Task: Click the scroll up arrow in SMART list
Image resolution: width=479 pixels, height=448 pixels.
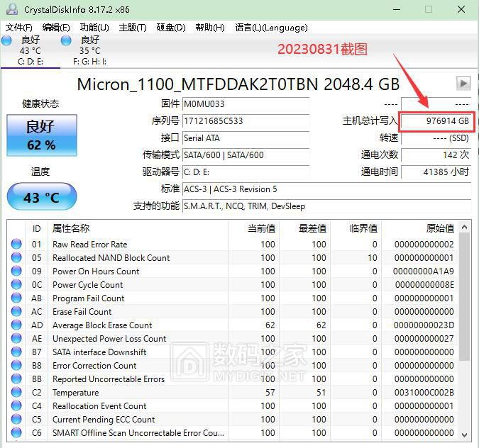Action: (x=464, y=228)
